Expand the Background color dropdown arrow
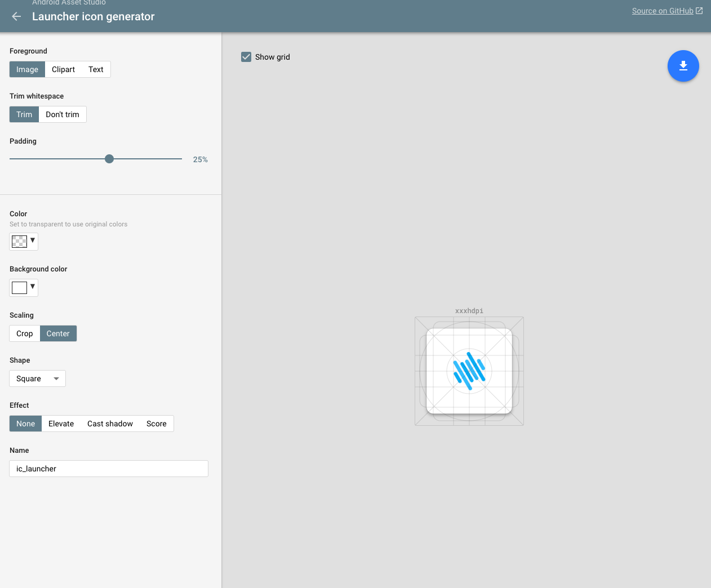 (x=33, y=287)
